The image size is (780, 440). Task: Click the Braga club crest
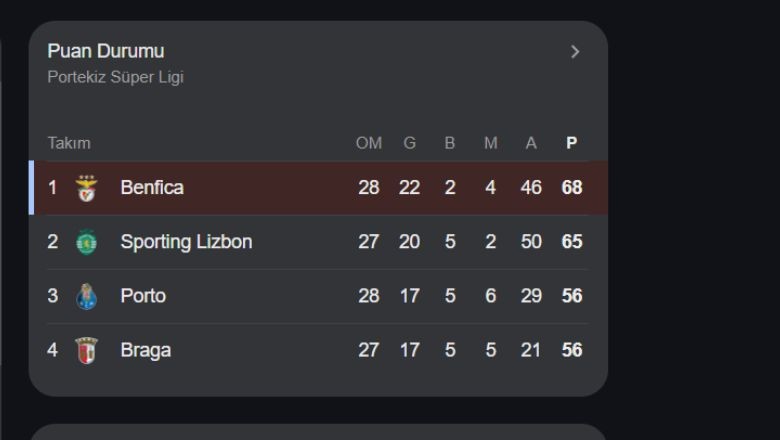tap(87, 351)
